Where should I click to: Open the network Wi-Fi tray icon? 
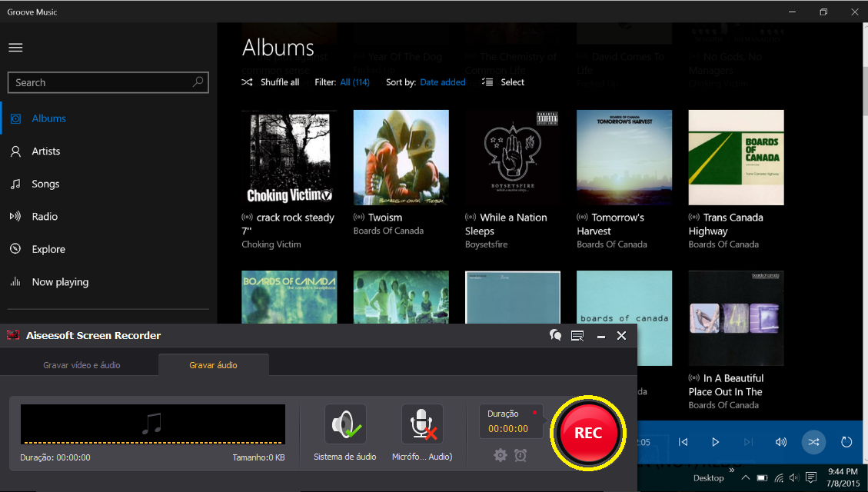pyautogui.click(x=779, y=477)
